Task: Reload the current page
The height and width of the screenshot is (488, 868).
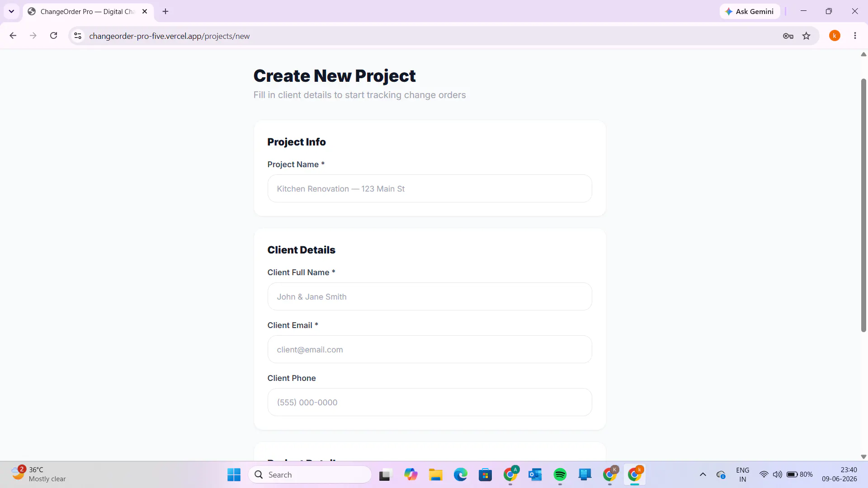Action: [x=53, y=36]
